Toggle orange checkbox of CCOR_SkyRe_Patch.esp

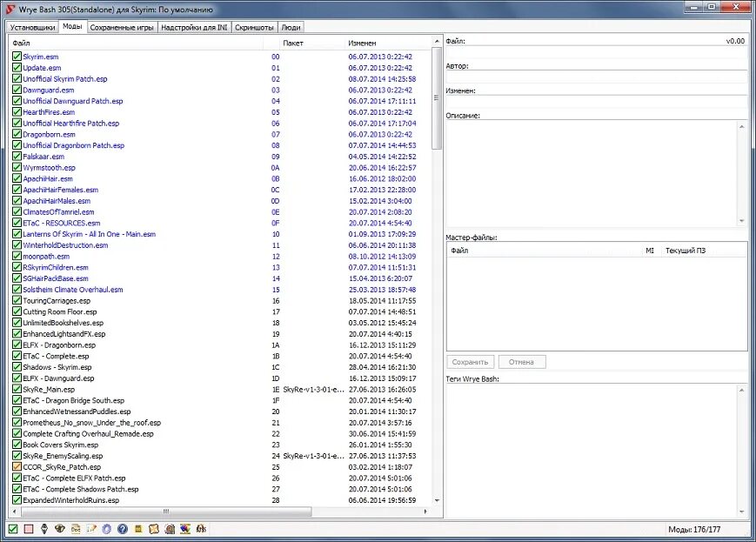17,467
